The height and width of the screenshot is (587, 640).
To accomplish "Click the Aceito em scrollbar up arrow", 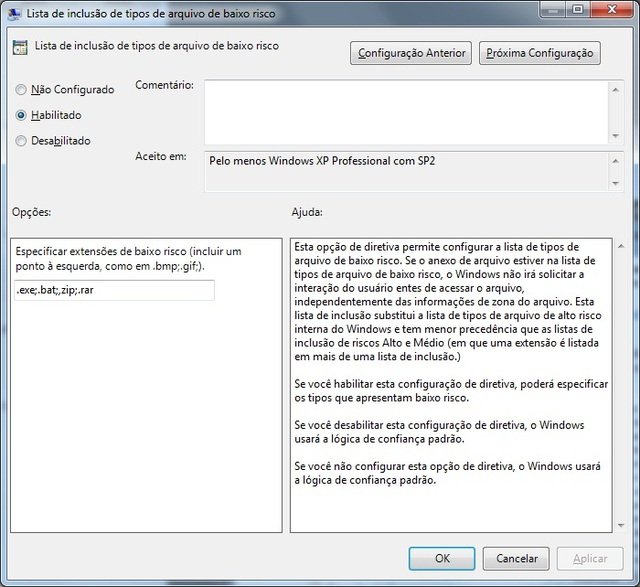I will tap(616, 159).
